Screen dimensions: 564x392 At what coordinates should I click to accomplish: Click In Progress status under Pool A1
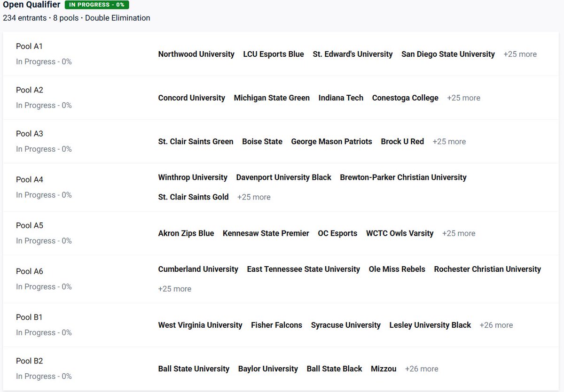(x=44, y=61)
